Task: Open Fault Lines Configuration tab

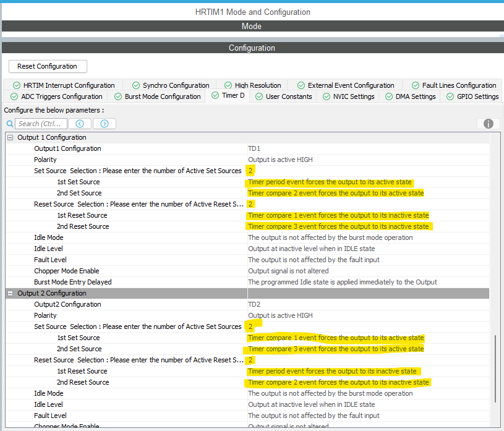Action: 453,85
